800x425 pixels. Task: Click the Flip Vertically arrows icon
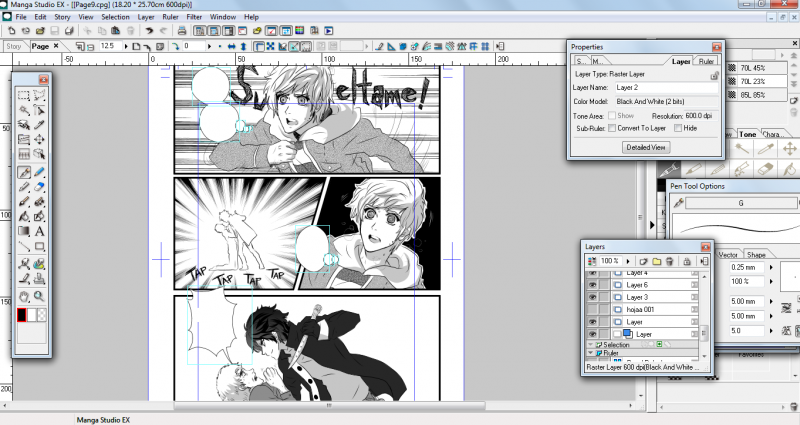click(243, 46)
